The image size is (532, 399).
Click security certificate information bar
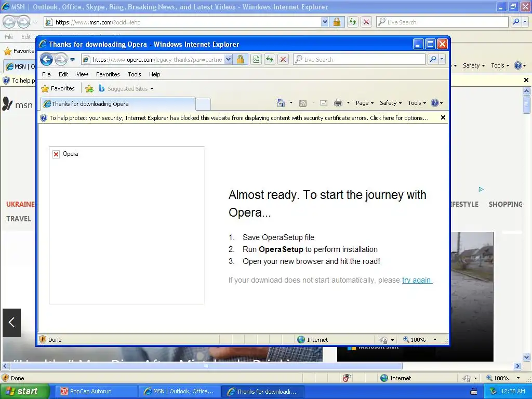(239, 118)
